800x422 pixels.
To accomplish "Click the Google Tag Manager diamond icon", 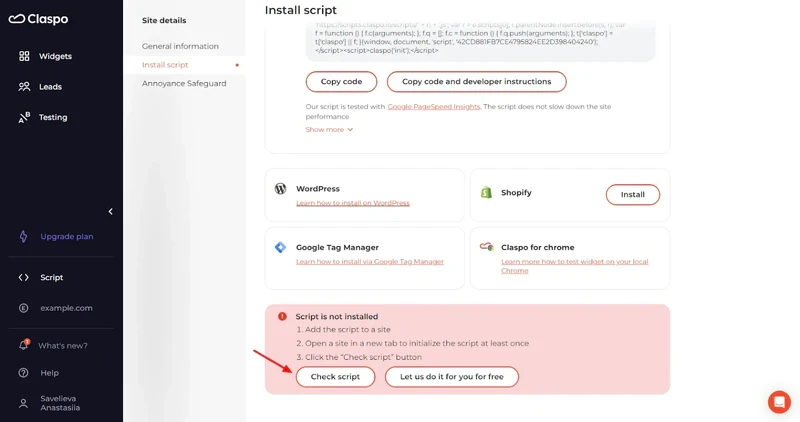I will coord(281,247).
